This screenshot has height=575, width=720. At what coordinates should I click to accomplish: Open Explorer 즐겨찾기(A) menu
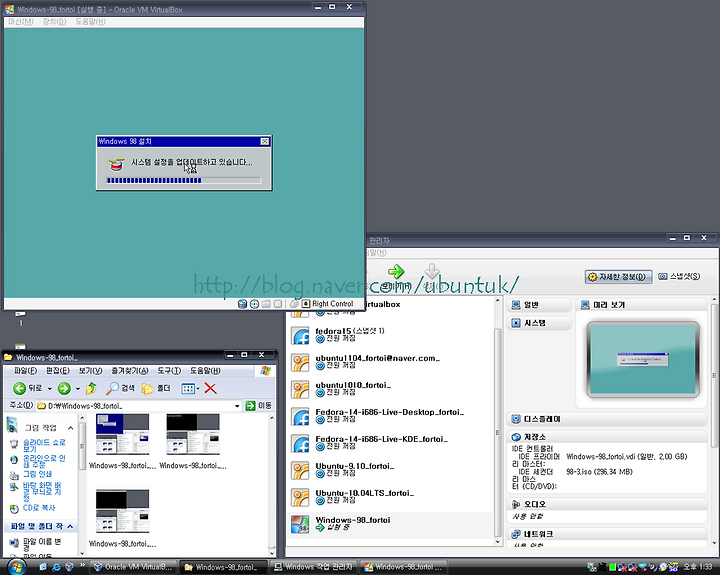click(x=130, y=371)
